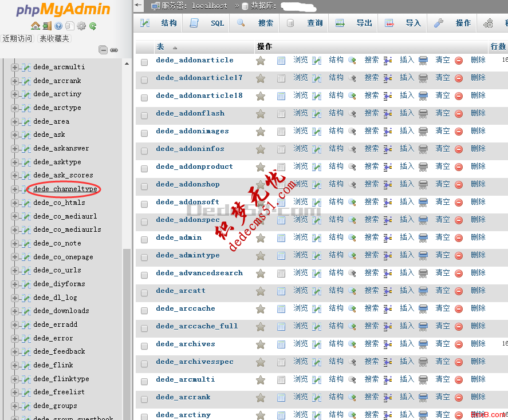Expand dede_co_note node in the sidebar tree
Viewport: 508px width, 420px height.
[14, 243]
